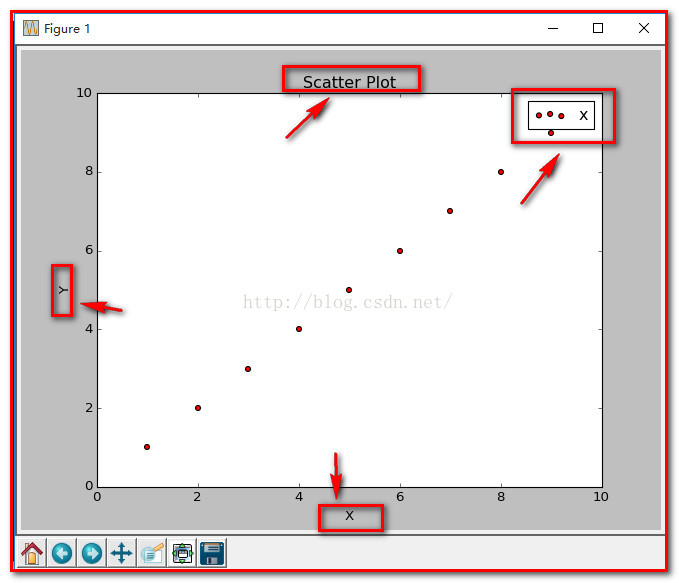Click the x-axis tick label 10
The image size is (679, 583).
point(601,497)
